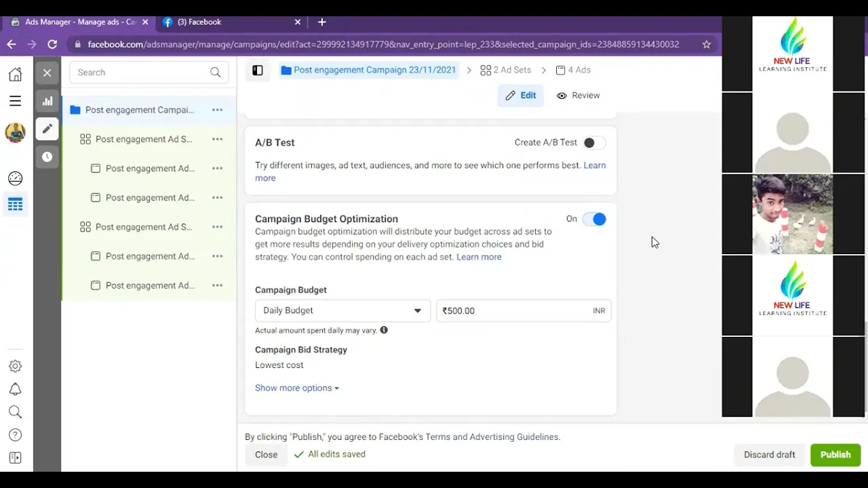Select Post engagement Campaign in the tree
This screenshot has width=868, height=488.
(x=140, y=110)
